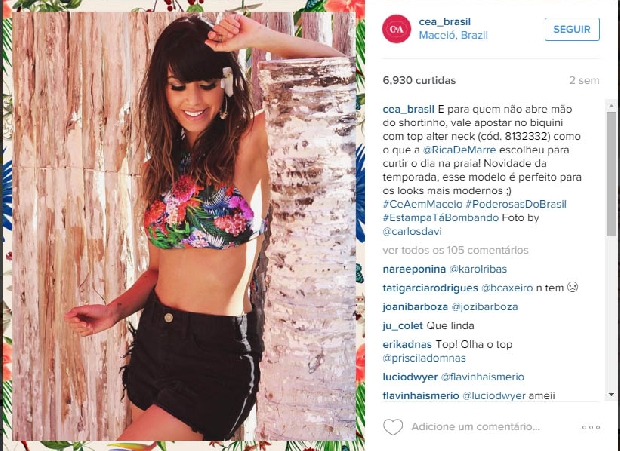620x451 pixels.
Task: Open the three-dot more options menu
Action: click(591, 427)
